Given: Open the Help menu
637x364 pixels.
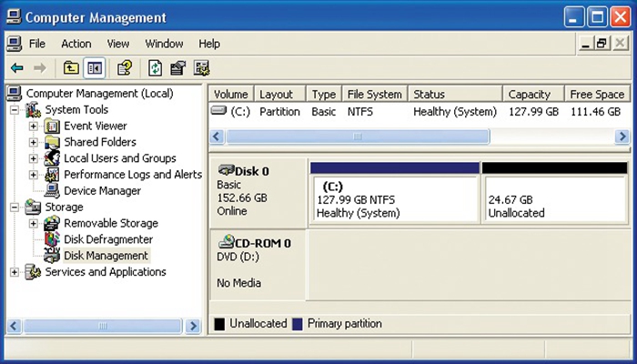Looking at the screenshot, I should click(x=209, y=44).
